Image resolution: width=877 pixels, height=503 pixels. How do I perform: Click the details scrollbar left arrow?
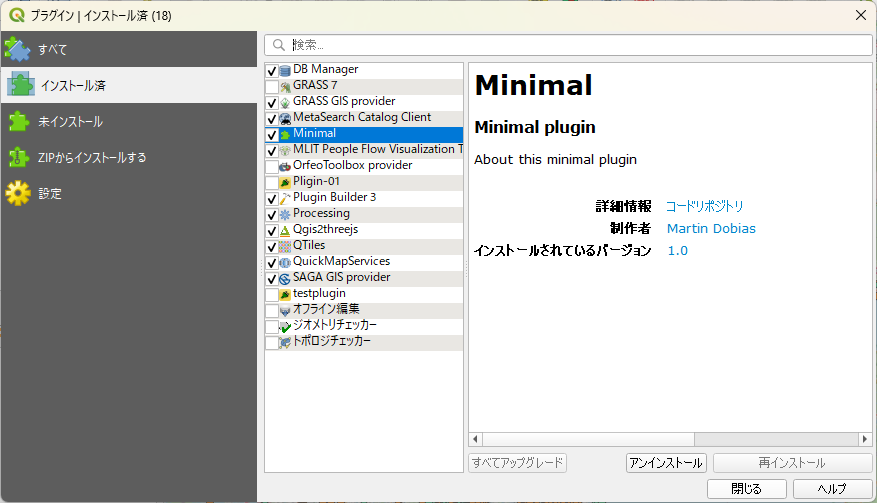[x=475, y=439]
